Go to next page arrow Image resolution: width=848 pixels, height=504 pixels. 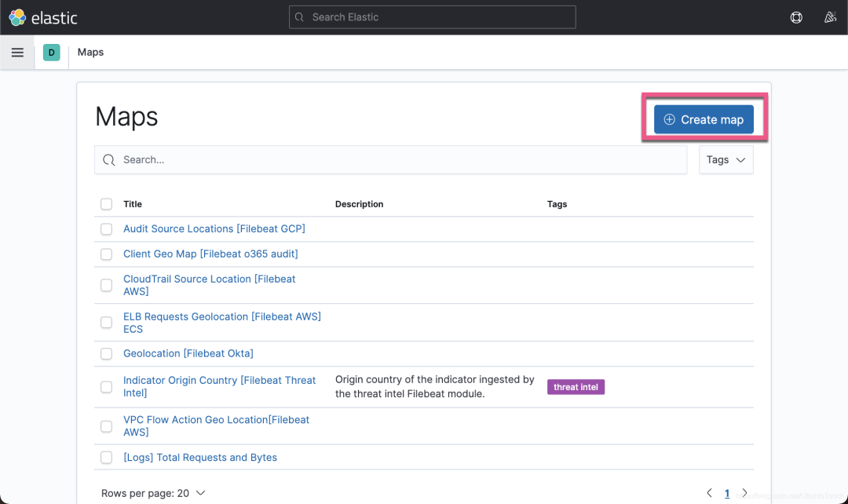point(744,493)
